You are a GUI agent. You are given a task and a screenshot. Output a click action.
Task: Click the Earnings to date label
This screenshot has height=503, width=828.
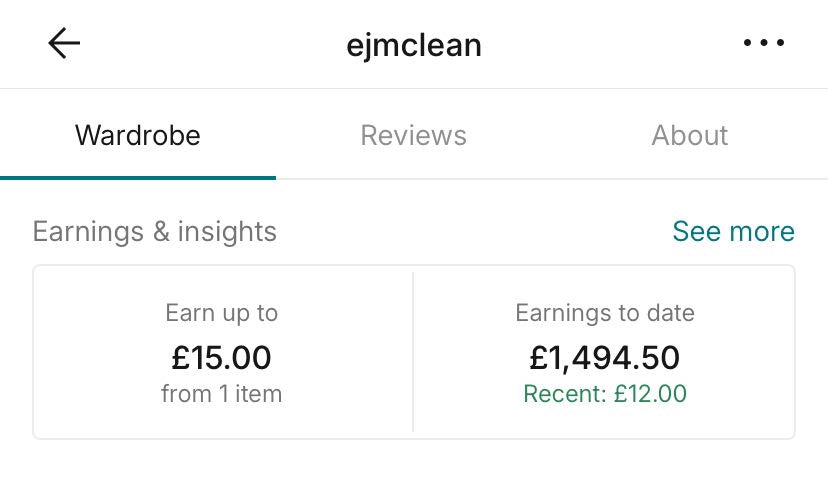(605, 313)
